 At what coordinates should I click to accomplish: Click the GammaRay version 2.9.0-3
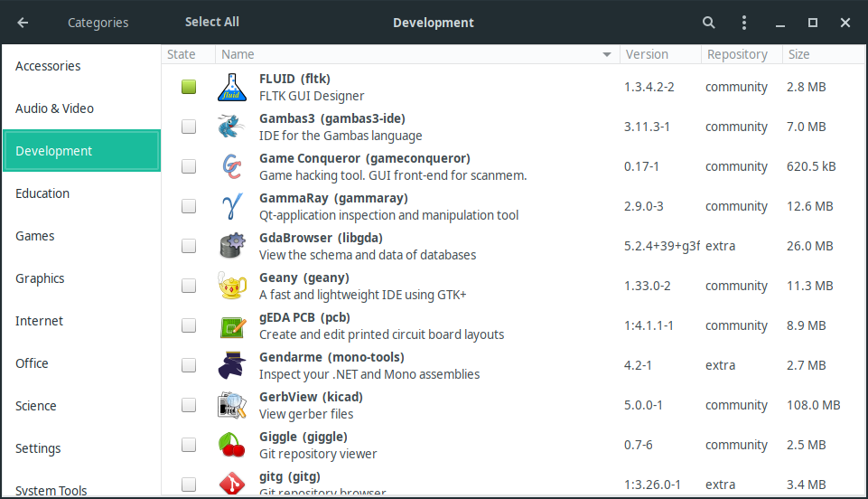[x=643, y=207]
